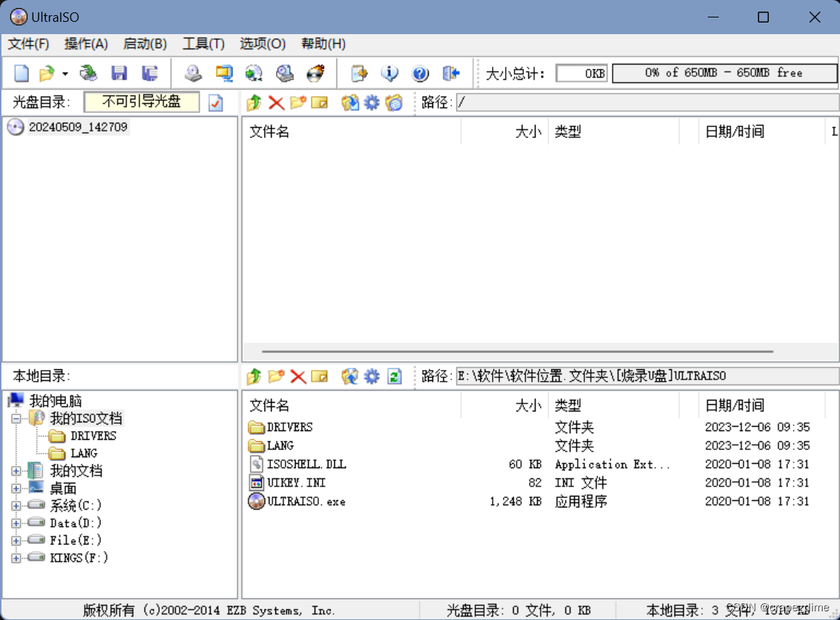Go up a level in disc directory toolbar
Viewport: 840px width, 620px height.
254,102
